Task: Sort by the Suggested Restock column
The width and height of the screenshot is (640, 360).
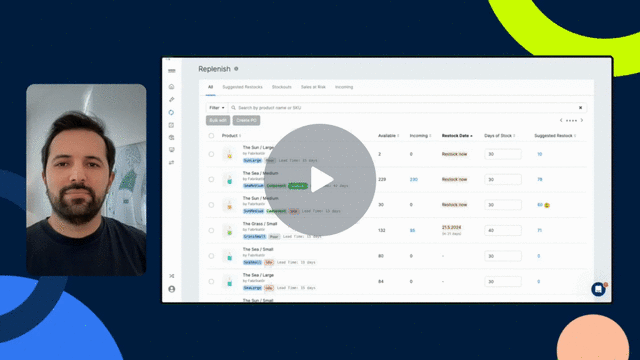Action: (555, 136)
